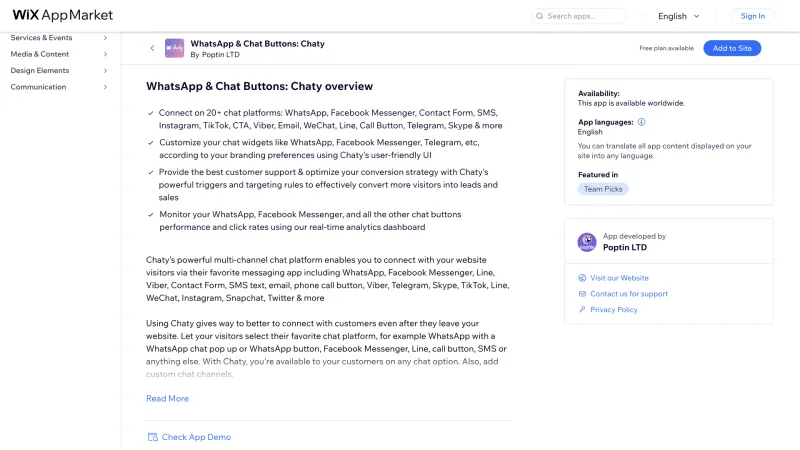Screen dimensions: 800x450
Task: Click the Wix App Market logo
Action: [62, 15]
